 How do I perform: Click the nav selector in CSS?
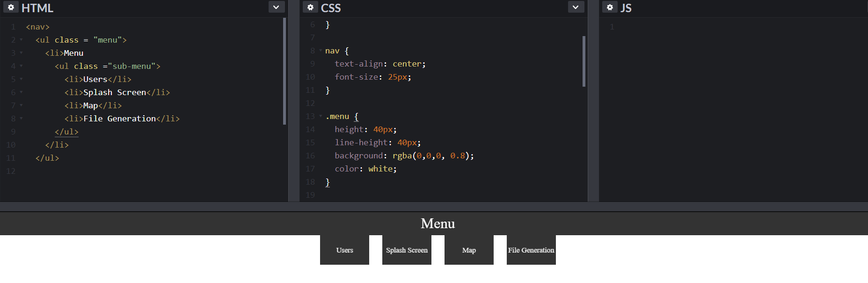pos(332,51)
